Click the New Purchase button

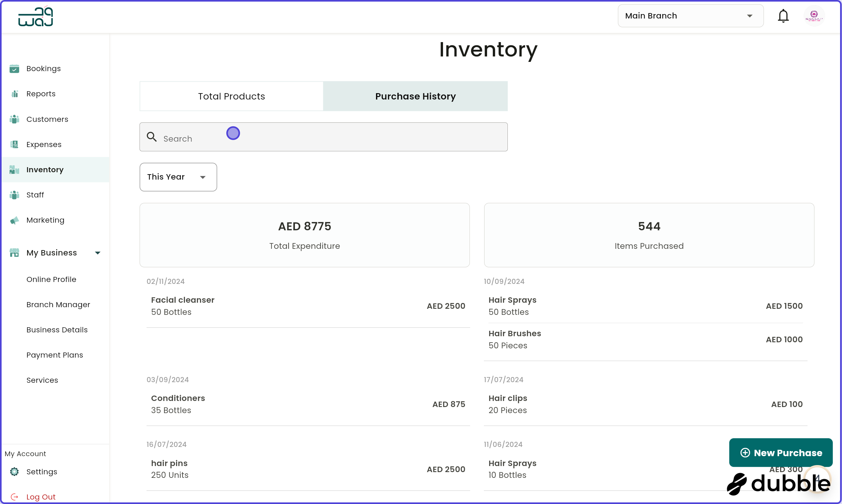(781, 453)
